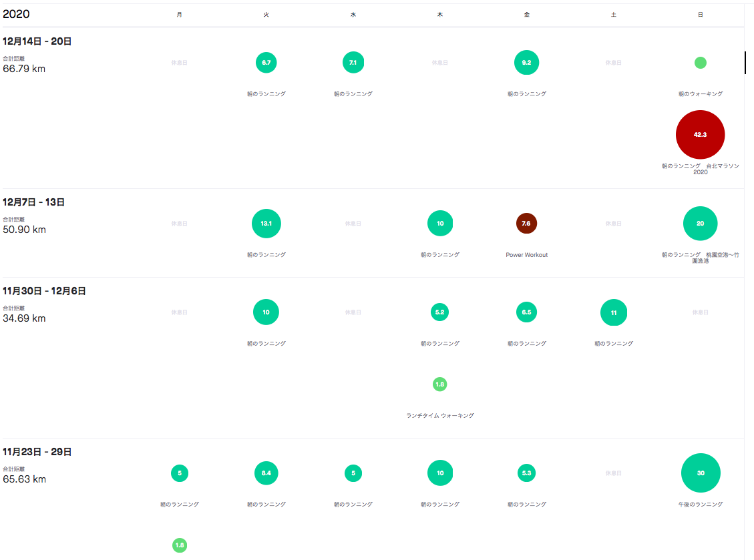
Task: Click the "朝のウォーキング" activity link
Action: click(x=700, y=94)
